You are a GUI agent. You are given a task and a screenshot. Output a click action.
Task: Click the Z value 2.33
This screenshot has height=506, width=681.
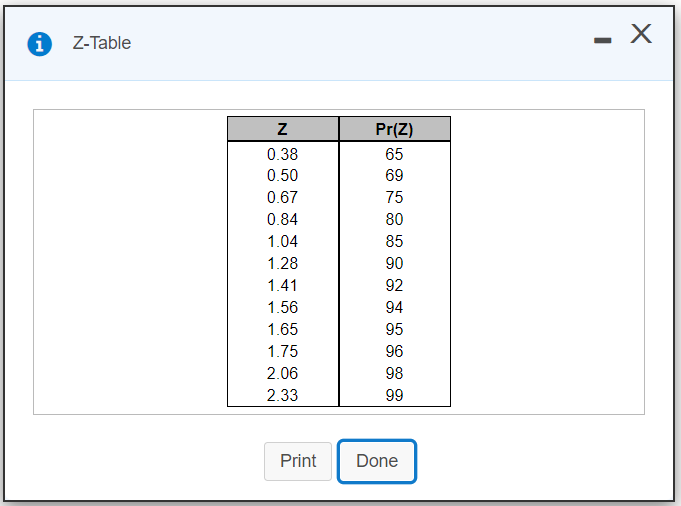click(282, 395)
